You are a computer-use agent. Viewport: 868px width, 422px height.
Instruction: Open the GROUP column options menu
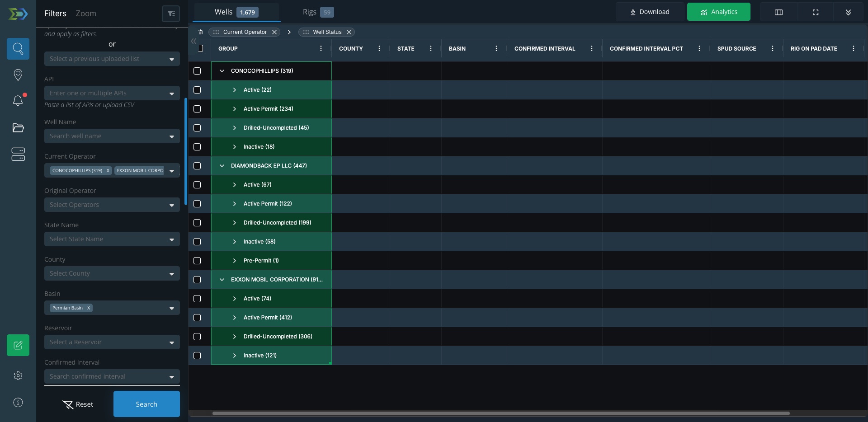pyautogui.click(x=321, y=48)
